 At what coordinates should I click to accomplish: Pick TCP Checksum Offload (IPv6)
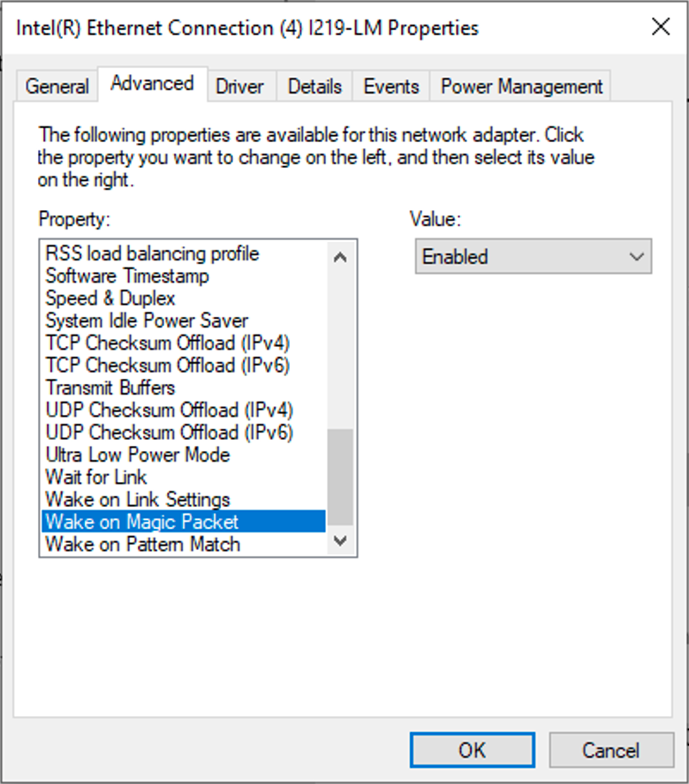click(x=184, y=366)
